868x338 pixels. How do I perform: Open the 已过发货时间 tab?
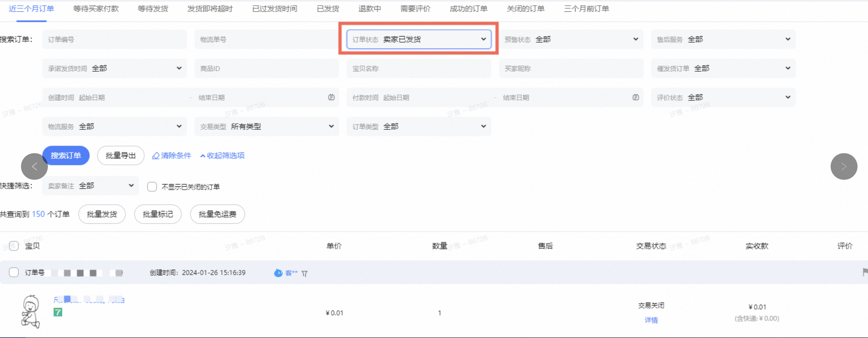tap(275, 9)
